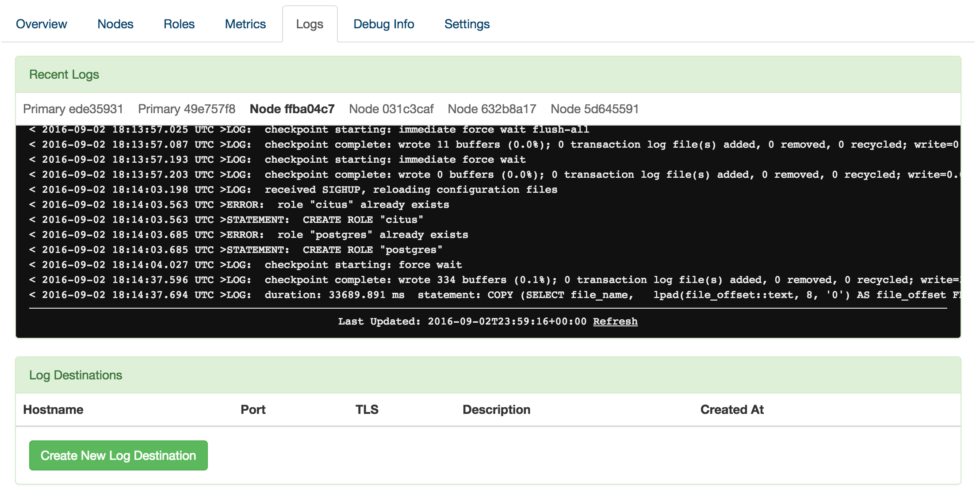Go to the Roles tab

(179, 24)
